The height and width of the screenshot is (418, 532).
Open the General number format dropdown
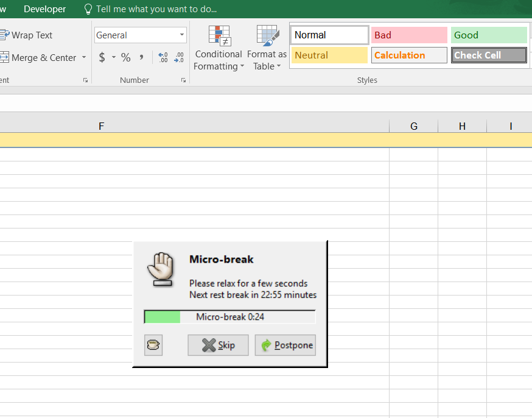[x=181, y=35]
